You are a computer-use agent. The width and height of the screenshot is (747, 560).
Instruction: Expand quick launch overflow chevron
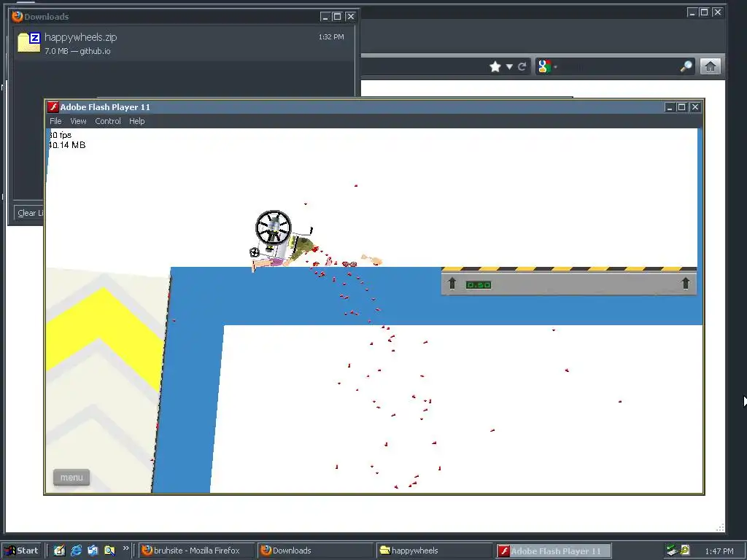point(125,548)
